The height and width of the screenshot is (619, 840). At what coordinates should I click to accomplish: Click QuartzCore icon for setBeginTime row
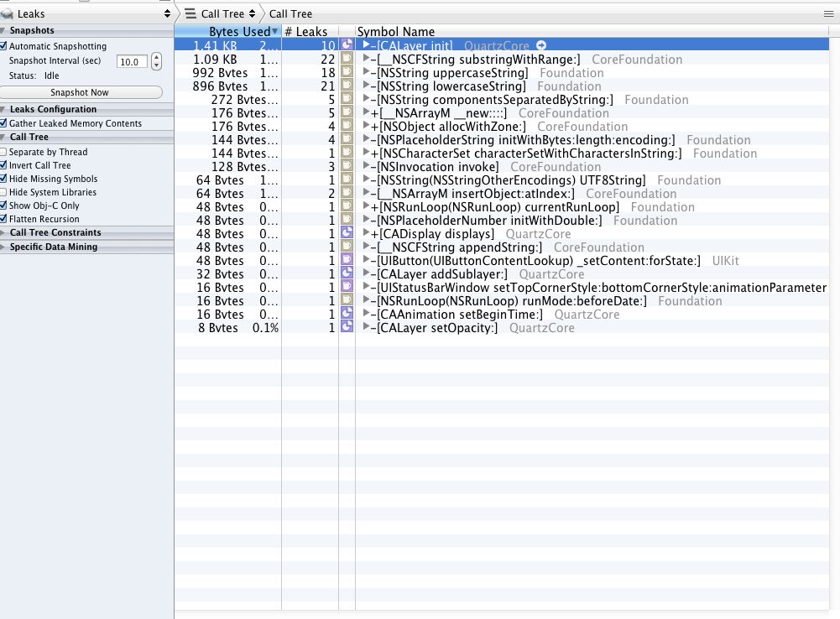(347, 313)
